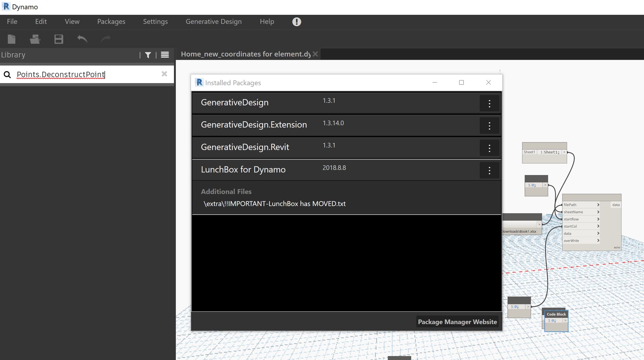The image size is (644, 360).
Task: Click the Book1.xlsx file path node
Action: pyautogui.click(x=522, y=224)
